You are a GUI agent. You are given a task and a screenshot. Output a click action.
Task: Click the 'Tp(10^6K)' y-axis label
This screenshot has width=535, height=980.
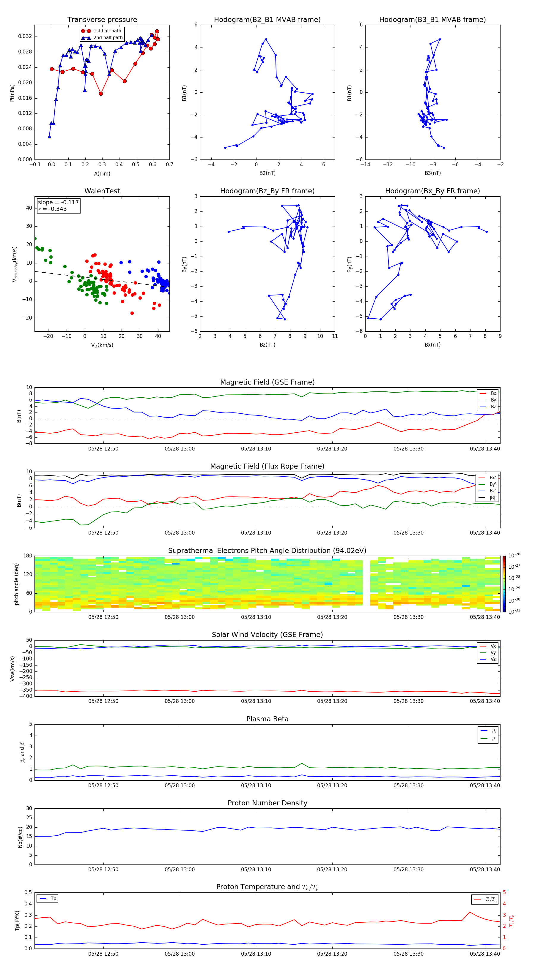click(x=18, y=921)
